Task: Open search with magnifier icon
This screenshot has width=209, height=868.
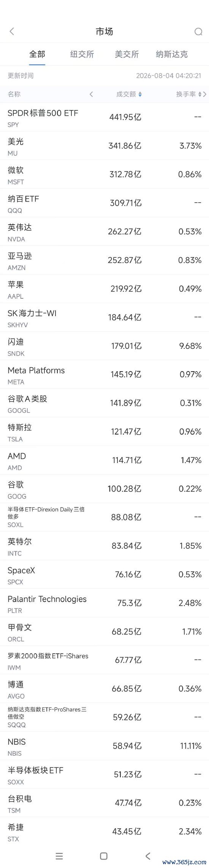Action: (198, 32)
